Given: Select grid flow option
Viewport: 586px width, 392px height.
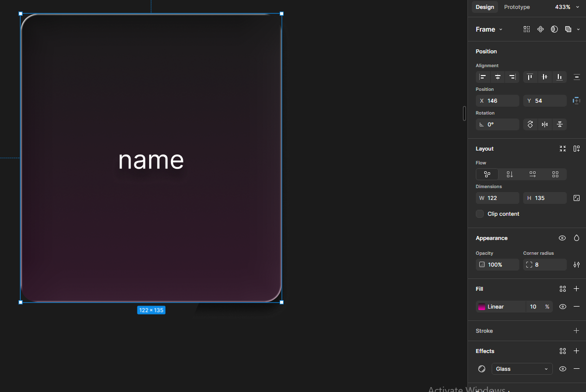Looking at the screenshot, I should (x=555, y=174).
